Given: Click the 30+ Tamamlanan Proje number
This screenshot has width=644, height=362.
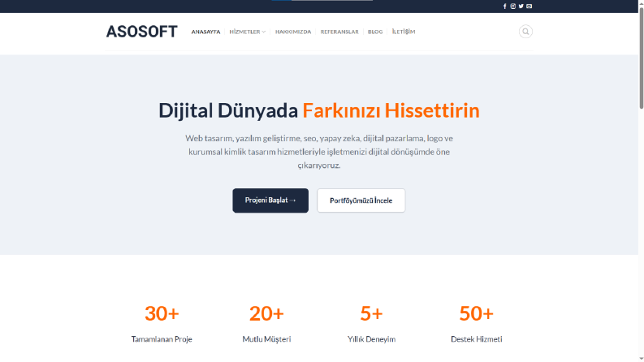Looking at the screenshot, I should pyautogui.click(x=162, y=313).
